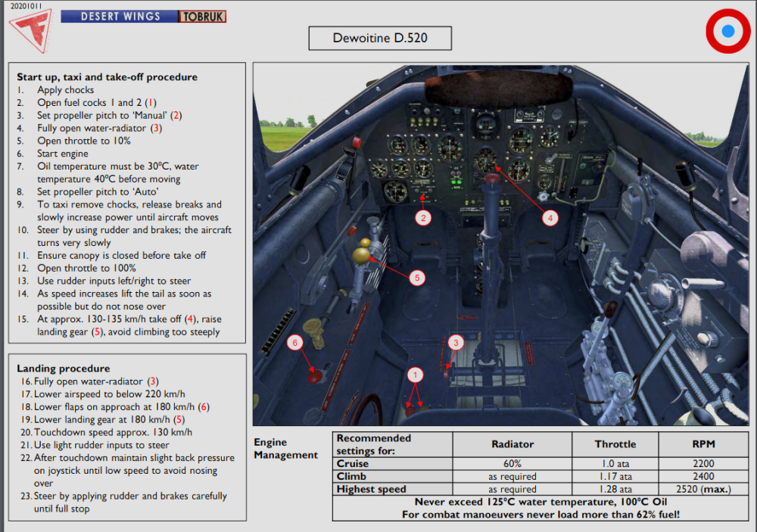Select step 'Oil temperature must be 30°C'
This screenshot has height=532, width=757.
click(108, 173)
